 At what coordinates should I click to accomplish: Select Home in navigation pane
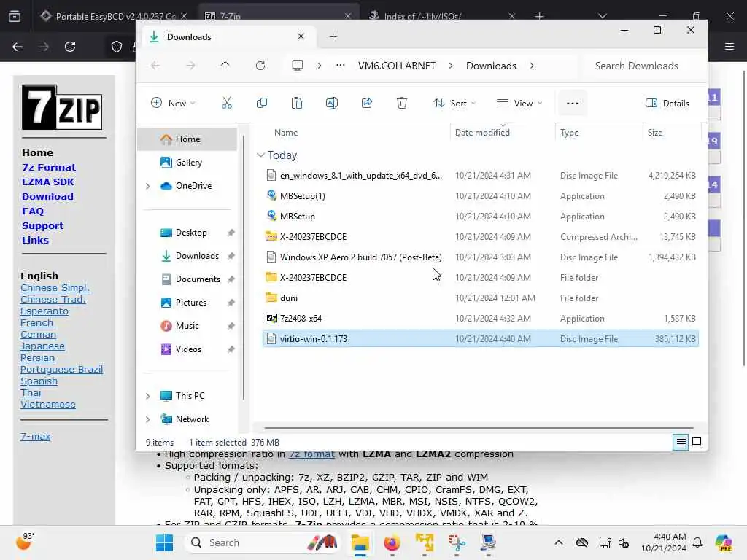click(x=187, y=139)
